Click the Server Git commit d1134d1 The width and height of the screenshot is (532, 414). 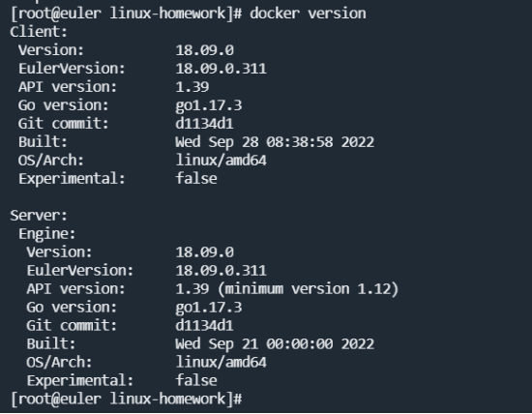click(204, 326)
